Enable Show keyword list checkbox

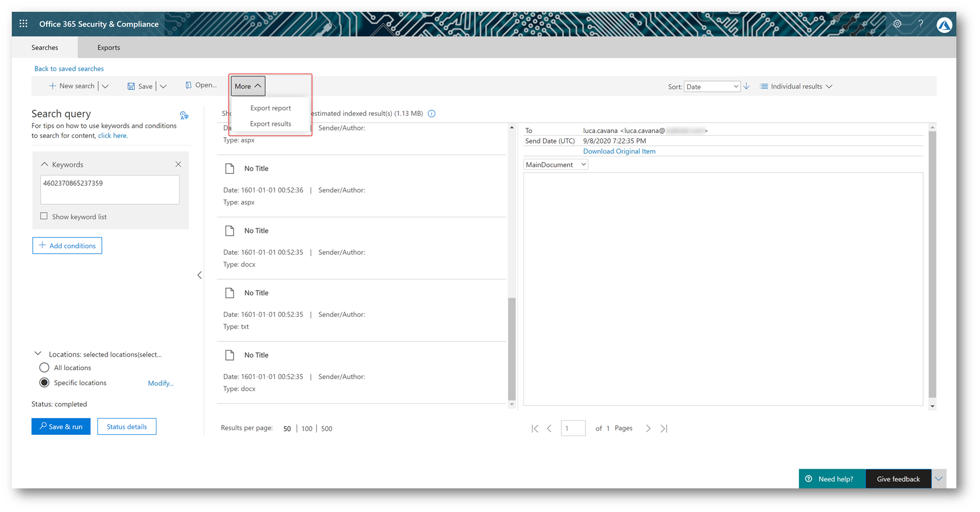point(44,216)
